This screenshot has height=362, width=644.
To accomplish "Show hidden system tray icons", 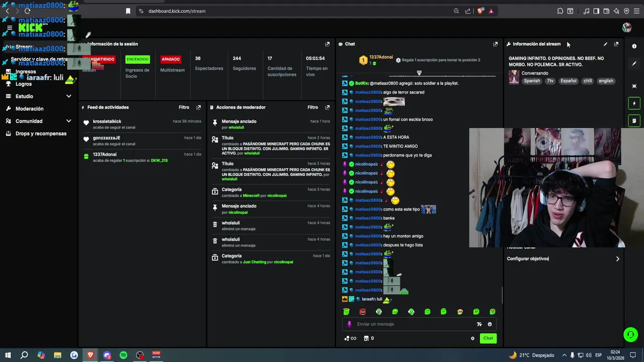I will (x=564, y=355).
